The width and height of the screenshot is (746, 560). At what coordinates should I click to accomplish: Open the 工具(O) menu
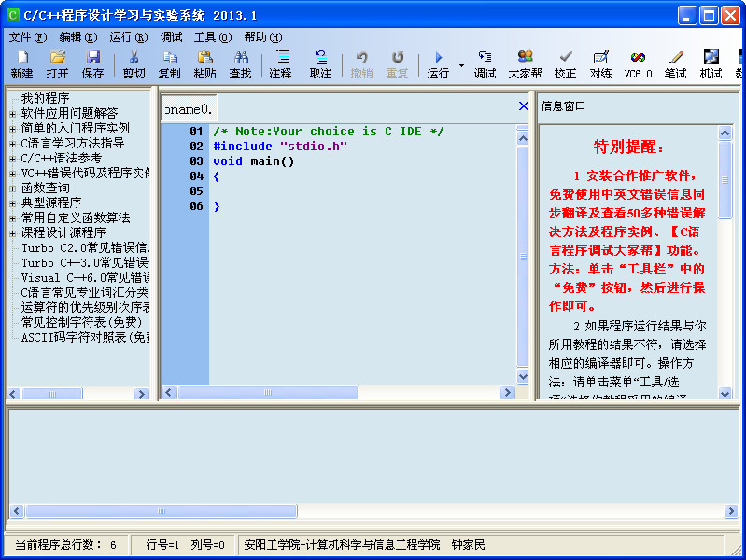pos(213,37)
